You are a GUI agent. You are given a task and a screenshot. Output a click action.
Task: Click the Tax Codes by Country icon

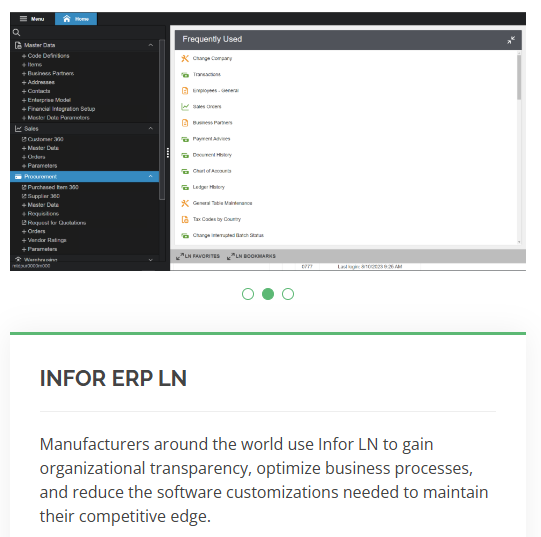(185, 219)
